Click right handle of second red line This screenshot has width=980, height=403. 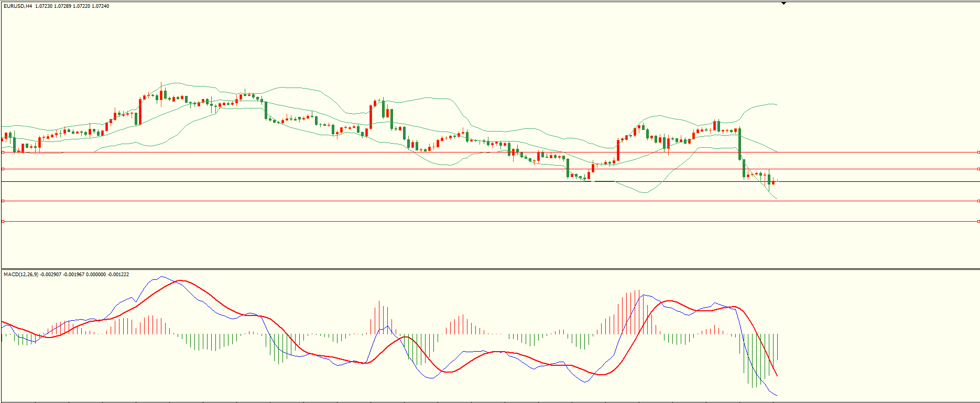(978, 169)
